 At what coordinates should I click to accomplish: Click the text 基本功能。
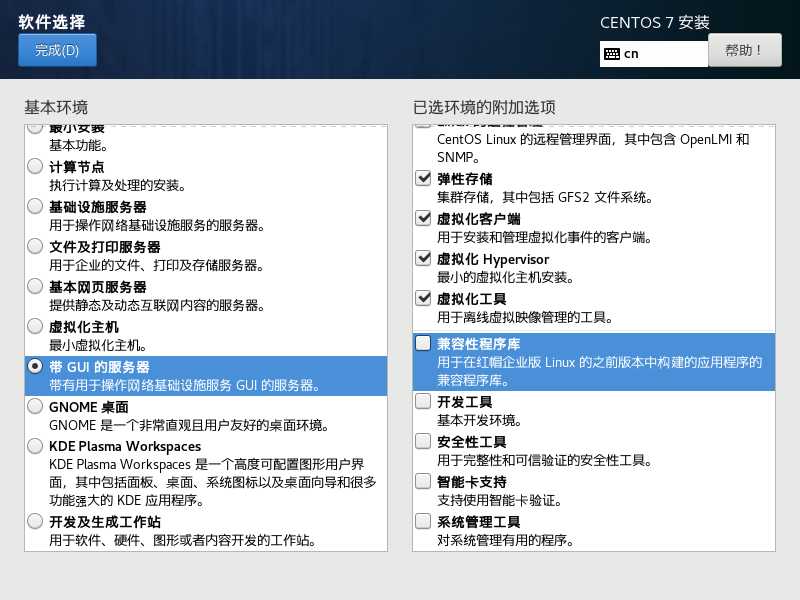coord(79,145)
